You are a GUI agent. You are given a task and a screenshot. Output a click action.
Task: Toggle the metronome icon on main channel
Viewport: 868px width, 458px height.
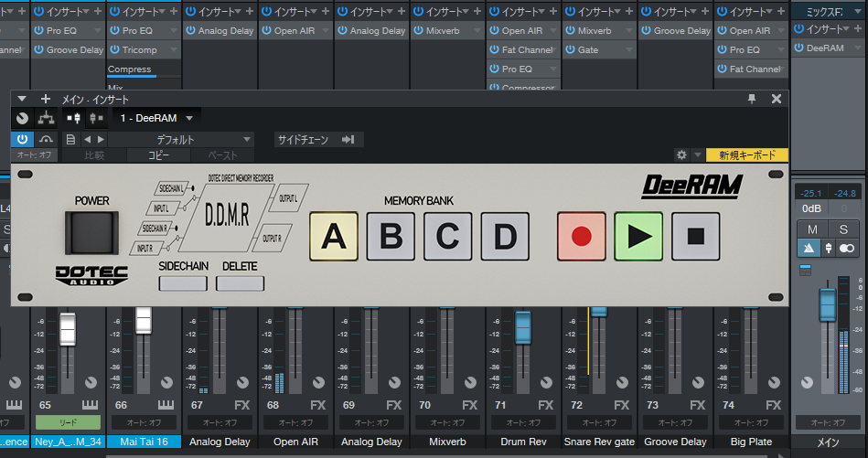click(809, 248)
